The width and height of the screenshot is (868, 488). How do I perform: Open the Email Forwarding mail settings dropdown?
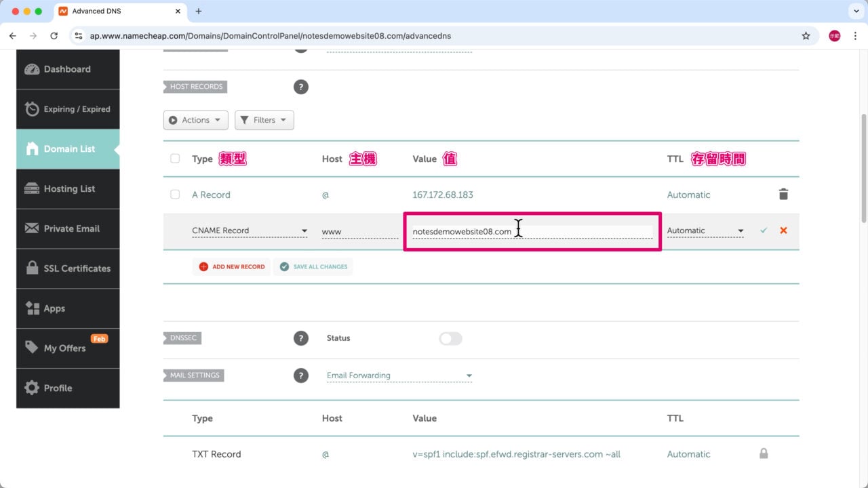(399, 375)
